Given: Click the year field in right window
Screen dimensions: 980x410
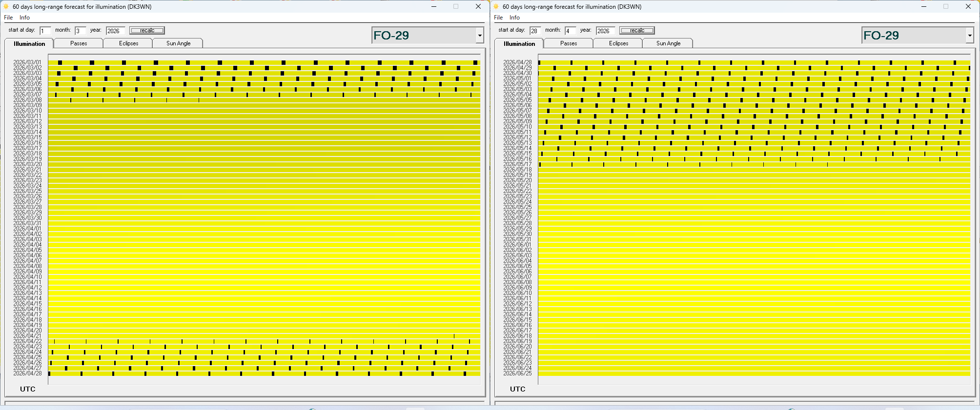Looking at the screenshot, I should click(605, 31).
